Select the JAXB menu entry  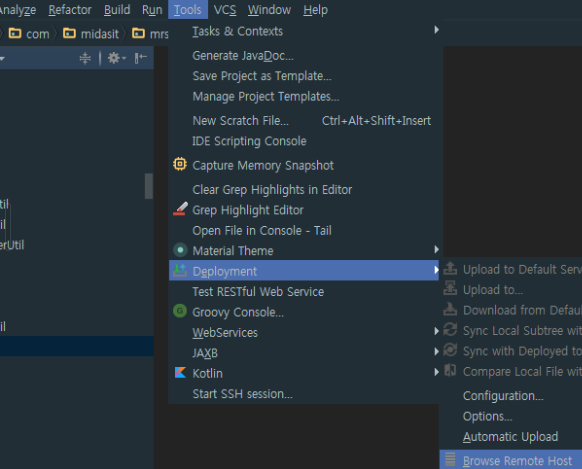coord(304,353)
